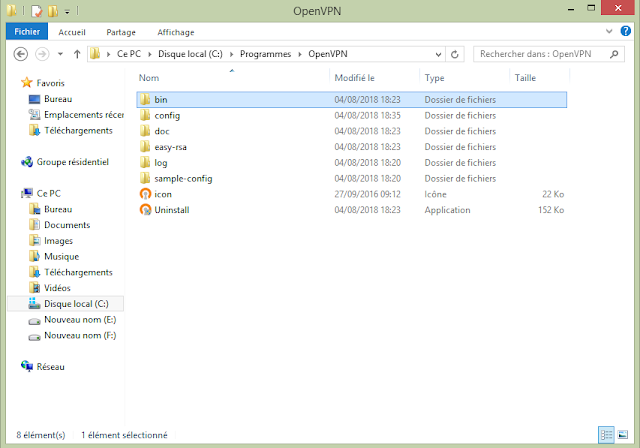Click New folder quick access icon
This screenshot has height=448, width=640.
point(53,11)
